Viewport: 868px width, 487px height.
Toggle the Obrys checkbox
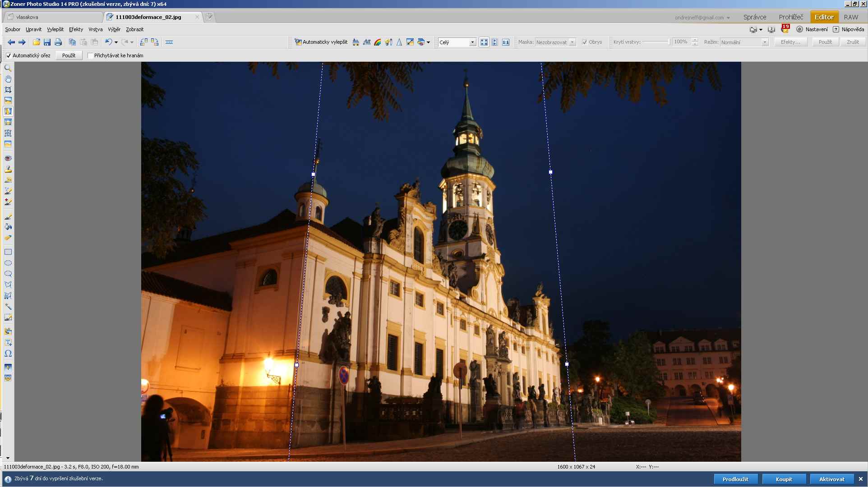(x=585, y=42)
